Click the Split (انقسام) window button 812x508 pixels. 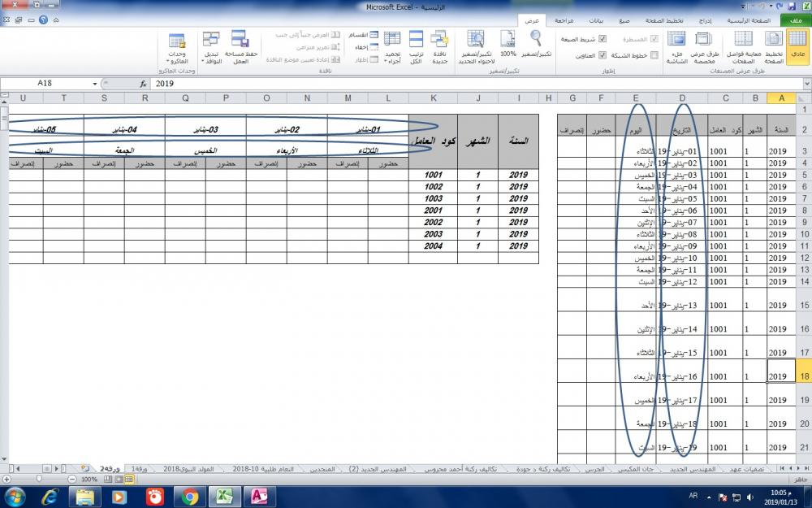click(x=358, y=35)
